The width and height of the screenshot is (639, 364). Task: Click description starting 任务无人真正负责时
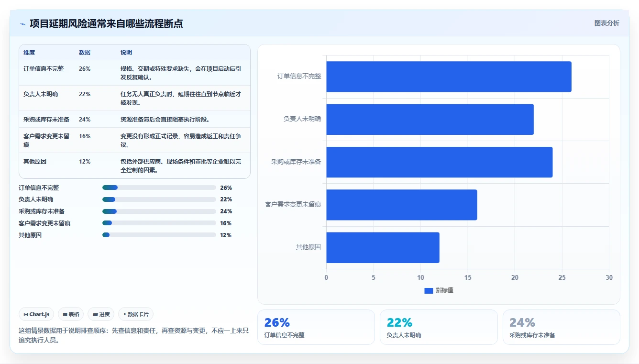[x=181, y=98]
